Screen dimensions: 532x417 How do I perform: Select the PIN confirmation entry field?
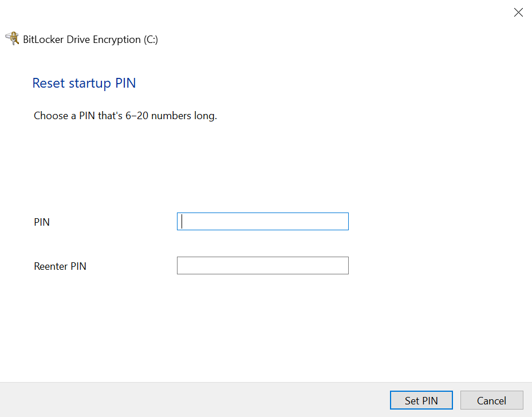pyautogui.click(x=263, y=266)
